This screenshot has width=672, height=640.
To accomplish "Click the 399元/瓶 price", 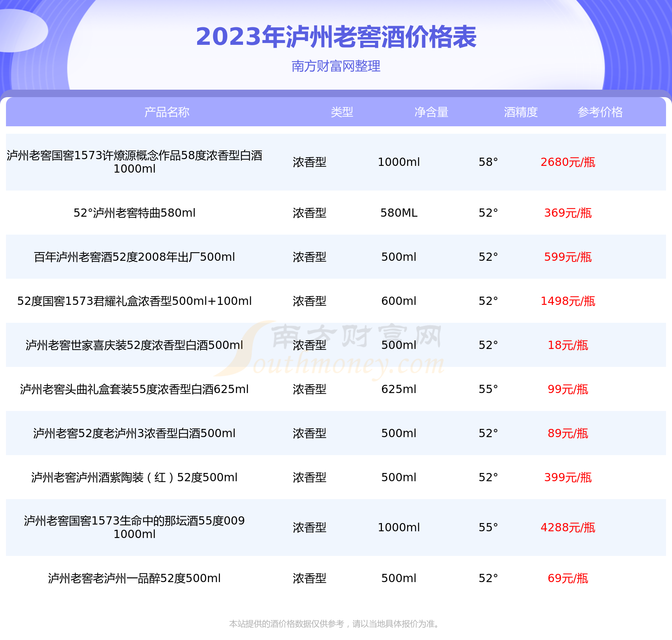I will pyautogui.click(x=568, y=477).
